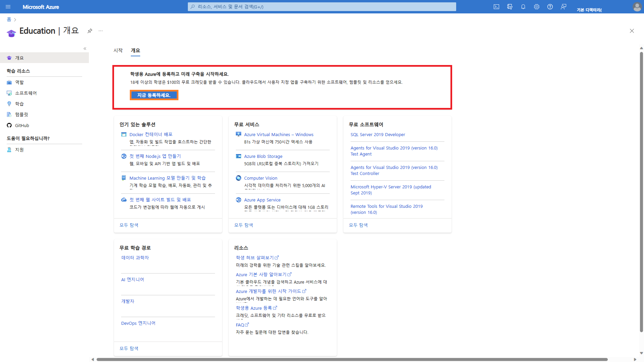Open 첫 번째 웹 사이트 빌드 및 배포
The image size is (644, 362).
(160, 200)
